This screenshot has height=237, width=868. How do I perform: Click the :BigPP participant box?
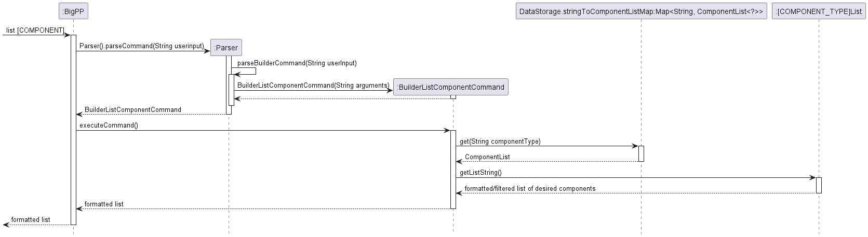click(73, 11)
